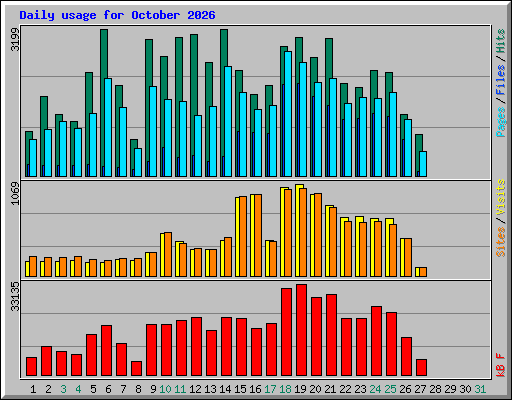Click the 3199 hits axis value
This screenshot has height=400, width=512.
pyautogui.click(x=15, y=39)
